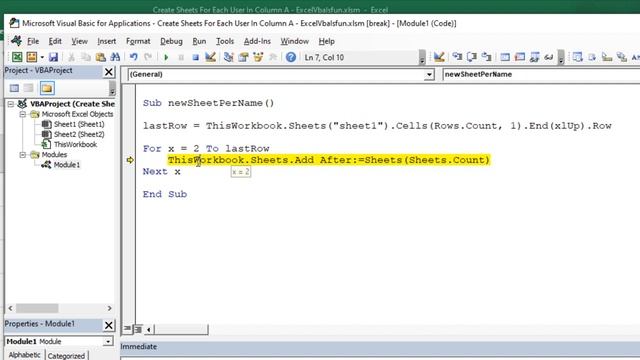Viewport: 640px width, 360px height.
Task: Click List Constants icon on Edit toolbar
Action: click(x=592, y=57)
